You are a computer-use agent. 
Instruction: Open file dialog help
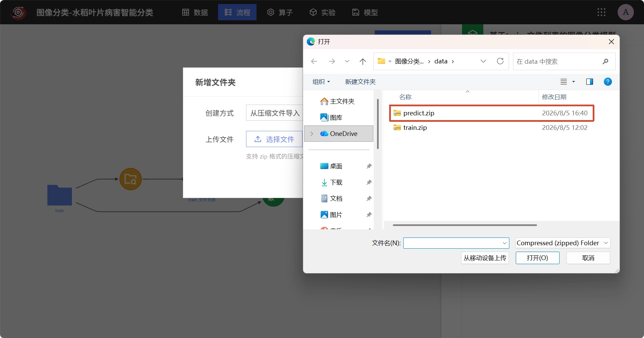[x=608, y=82]
